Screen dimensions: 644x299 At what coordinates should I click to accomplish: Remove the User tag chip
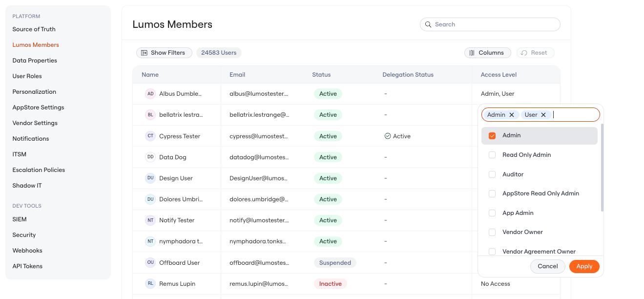point(543,115)
